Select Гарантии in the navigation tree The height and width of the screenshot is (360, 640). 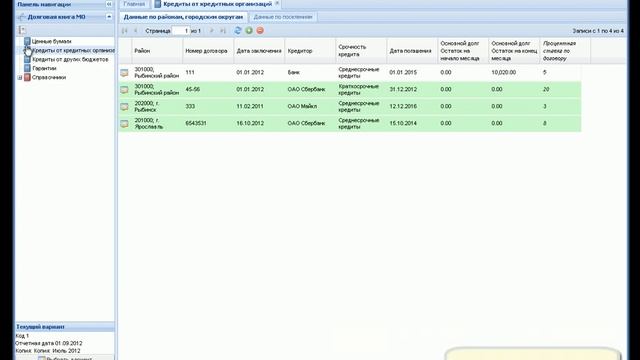(x=44, y=68)
